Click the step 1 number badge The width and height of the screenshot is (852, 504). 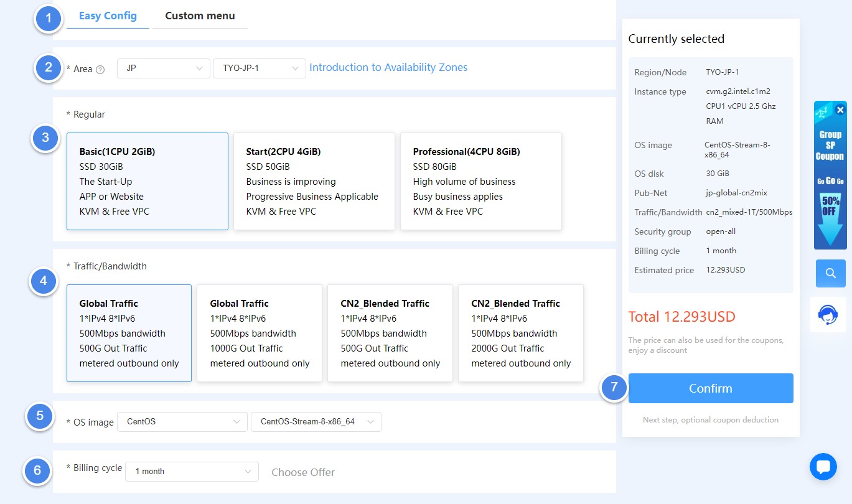pos(49,18)
